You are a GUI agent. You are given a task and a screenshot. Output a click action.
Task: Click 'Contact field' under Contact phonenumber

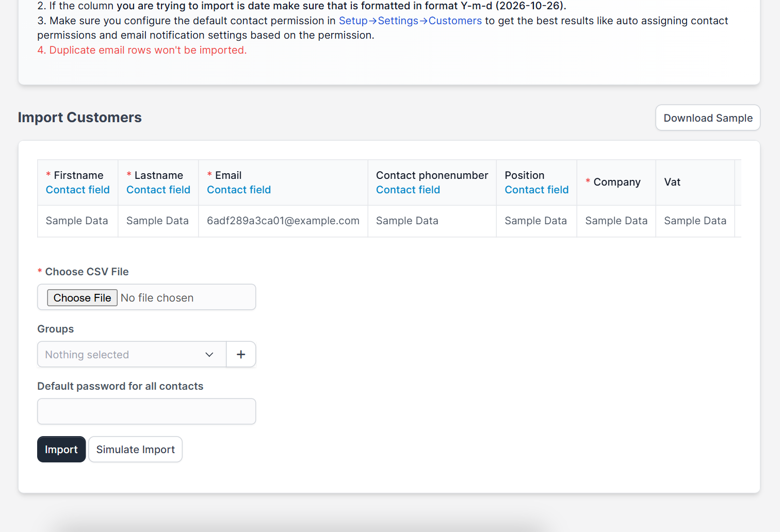(x=408, y=190)
